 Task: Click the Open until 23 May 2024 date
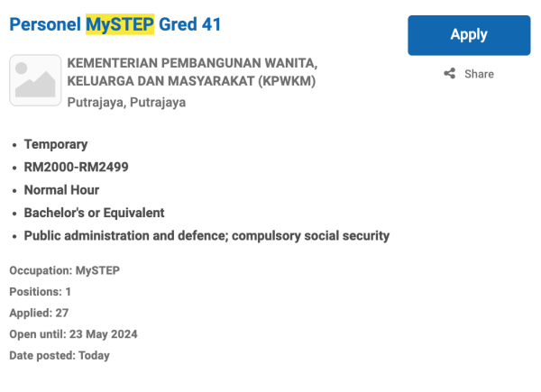tap(73, 334)
